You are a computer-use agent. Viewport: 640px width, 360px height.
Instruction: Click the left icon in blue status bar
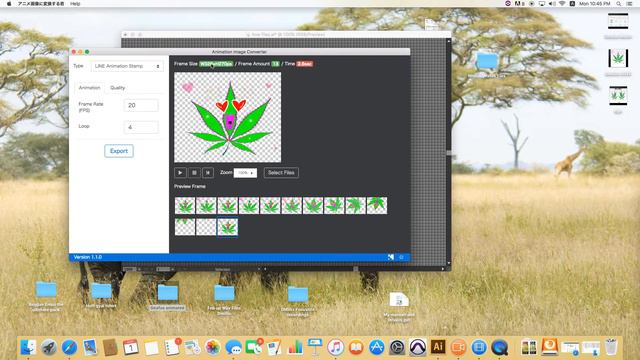click(391, 257)
